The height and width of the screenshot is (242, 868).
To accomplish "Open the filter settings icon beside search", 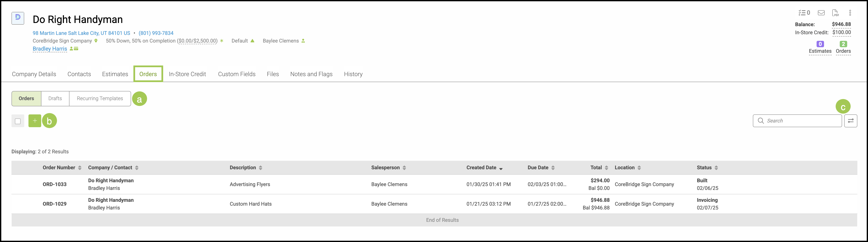I will click(x=851, y=121).
